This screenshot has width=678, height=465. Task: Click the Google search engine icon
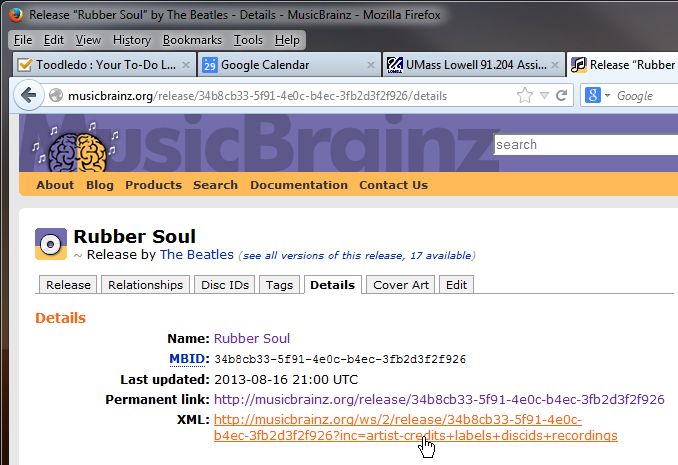[x=592, y=95]
